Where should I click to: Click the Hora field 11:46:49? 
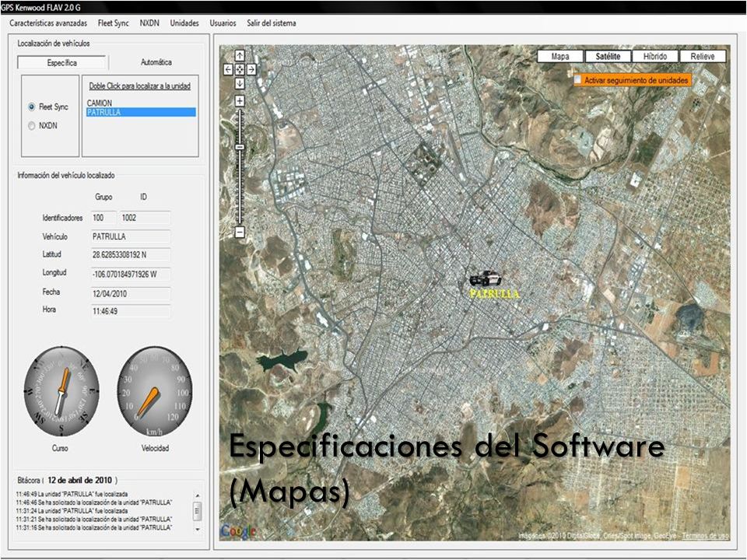131,311
